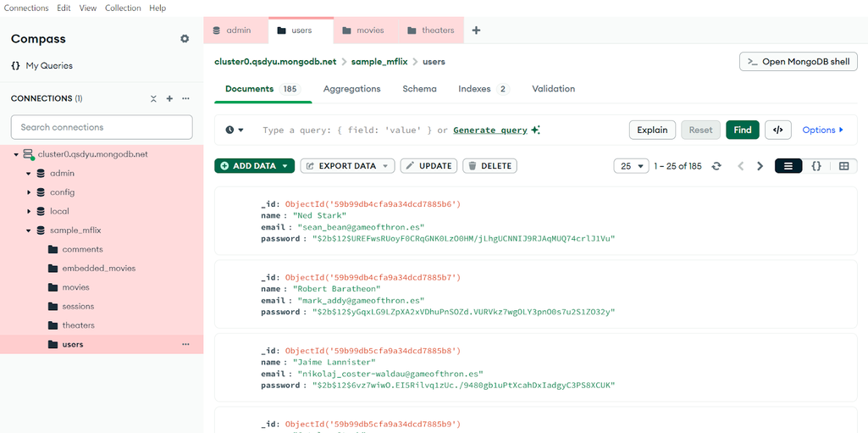Click the UPDATE button
This screenshot has width=868, height=433.
(429, 165)
